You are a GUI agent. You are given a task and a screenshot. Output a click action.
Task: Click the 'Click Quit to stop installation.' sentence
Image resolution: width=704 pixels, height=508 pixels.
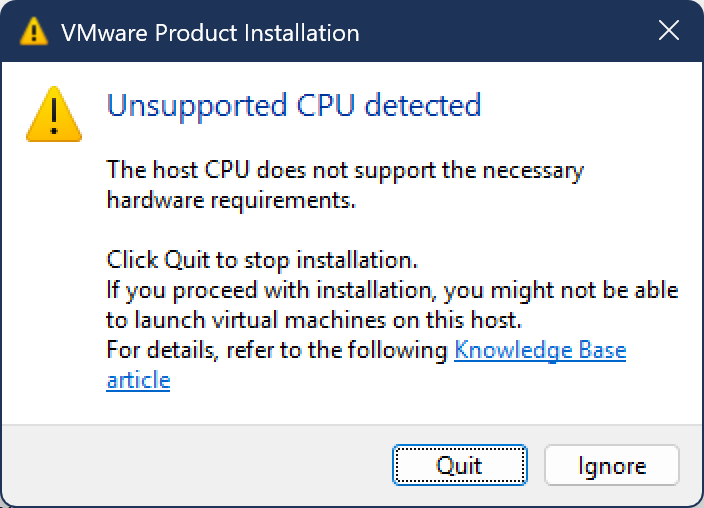coord(261,260)
